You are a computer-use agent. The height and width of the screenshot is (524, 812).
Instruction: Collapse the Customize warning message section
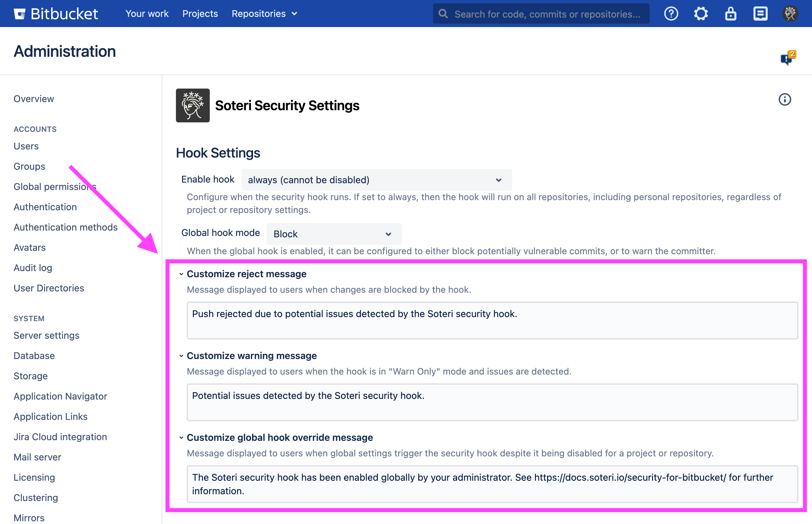click(x=181, y=356)
